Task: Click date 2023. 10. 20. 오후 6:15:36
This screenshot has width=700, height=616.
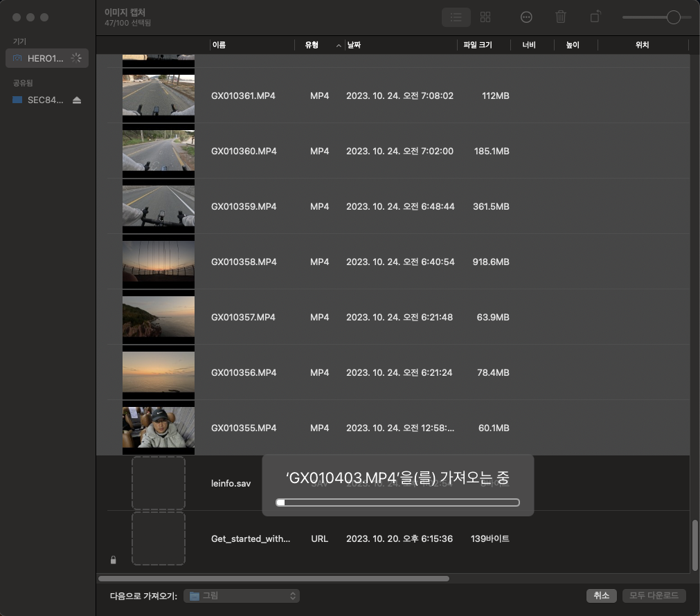Action: click(x=400, y=538)
